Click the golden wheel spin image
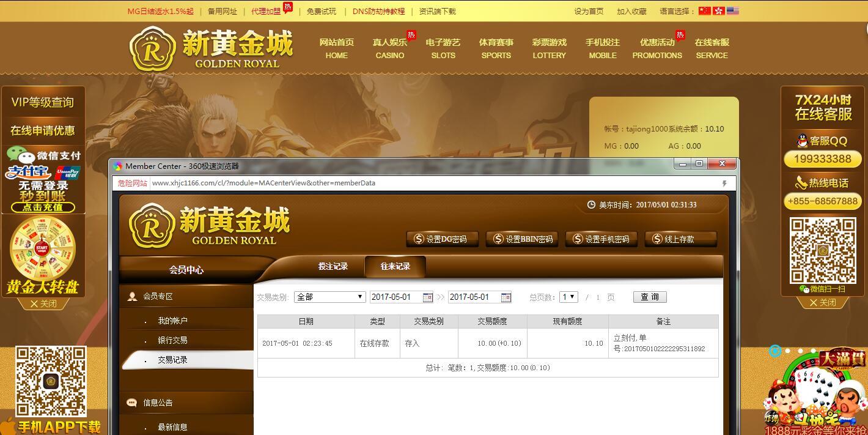Image resolution: width=868 pixels, height=435 pixels. 43,247
